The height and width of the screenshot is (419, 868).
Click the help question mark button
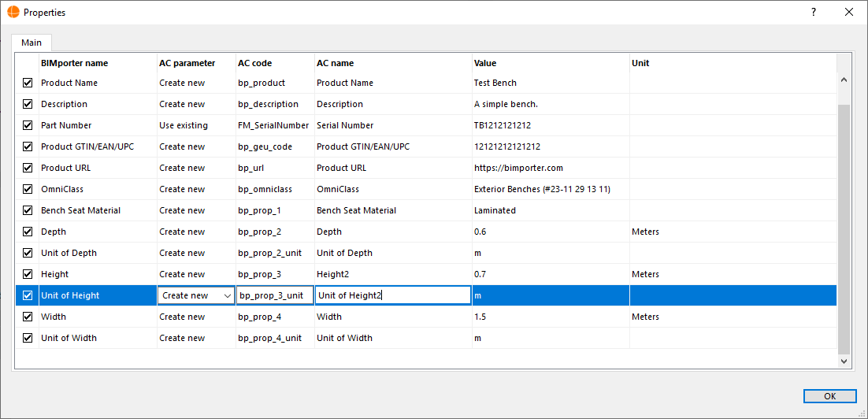click(813, 12)
